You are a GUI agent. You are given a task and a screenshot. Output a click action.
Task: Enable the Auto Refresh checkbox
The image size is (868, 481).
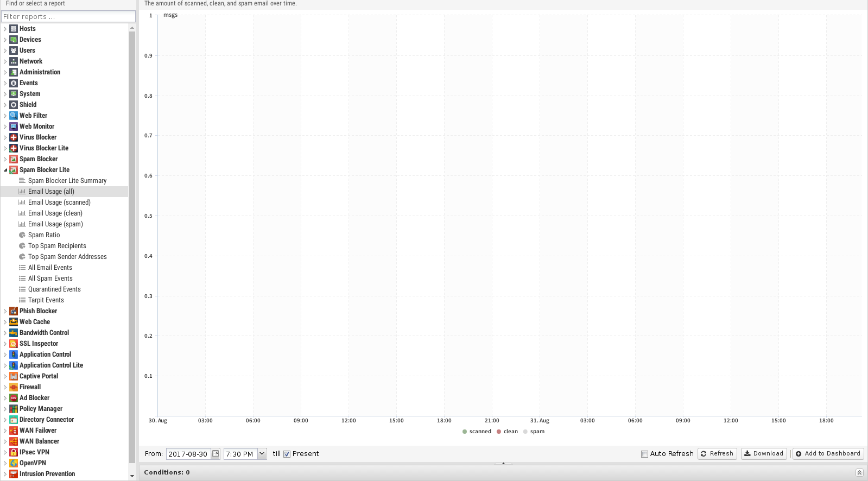coord(644,454)
